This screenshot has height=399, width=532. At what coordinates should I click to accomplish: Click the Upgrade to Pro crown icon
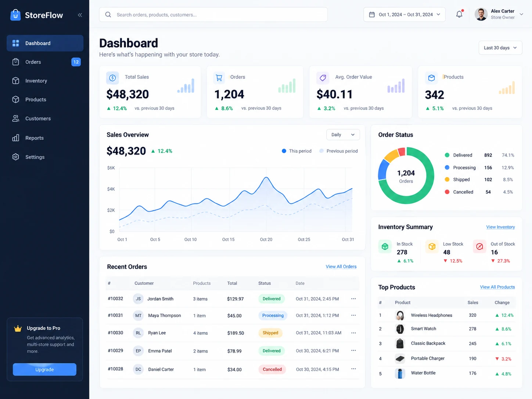(x=18, y=328)
